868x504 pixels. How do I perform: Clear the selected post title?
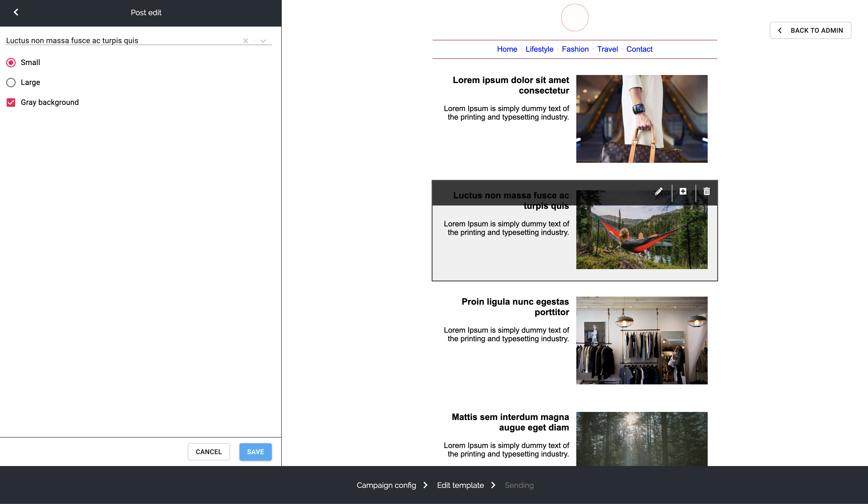pos(246,41)
